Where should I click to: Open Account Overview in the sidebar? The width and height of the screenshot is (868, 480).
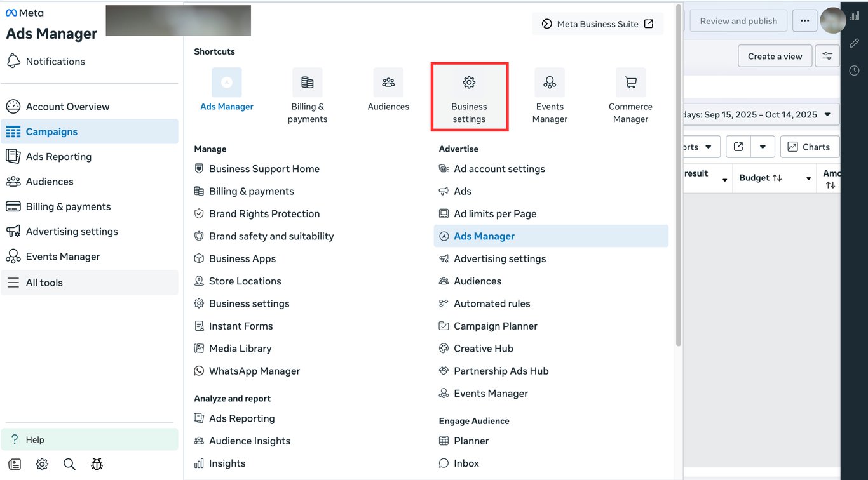pos(90,107)
